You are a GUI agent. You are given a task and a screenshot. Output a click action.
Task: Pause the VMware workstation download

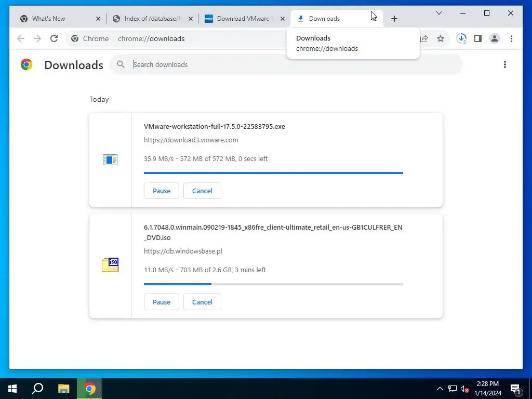pyautogui.click(x=162, y=191)
